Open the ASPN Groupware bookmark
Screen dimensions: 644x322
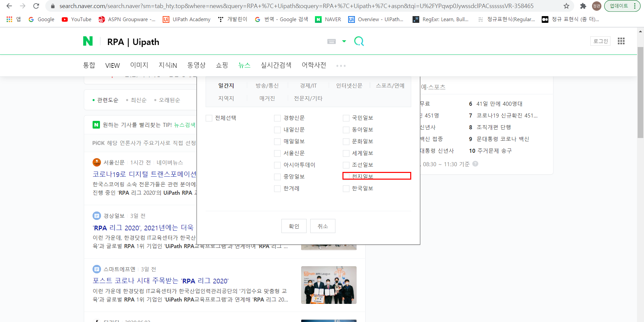click(x=127, y=19)
